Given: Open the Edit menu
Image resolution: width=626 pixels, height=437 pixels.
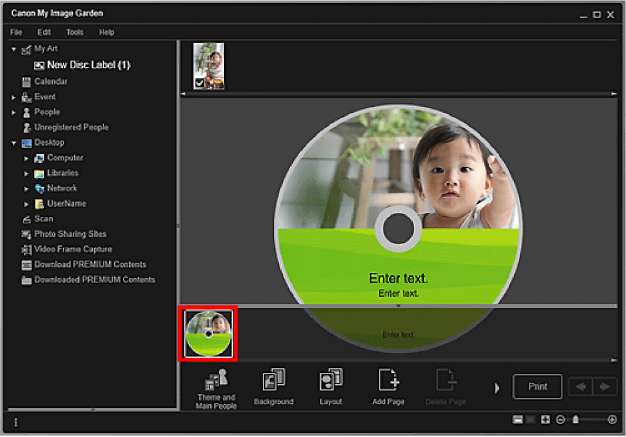Looking at the screenshot, I should (x=44, y=32).
